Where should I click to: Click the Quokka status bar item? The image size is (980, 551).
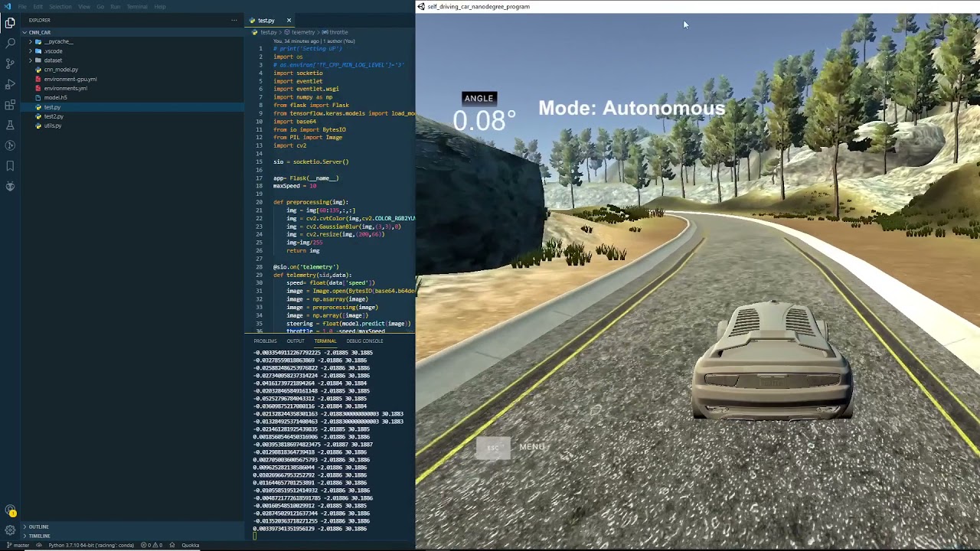click(x=191, y=545)
